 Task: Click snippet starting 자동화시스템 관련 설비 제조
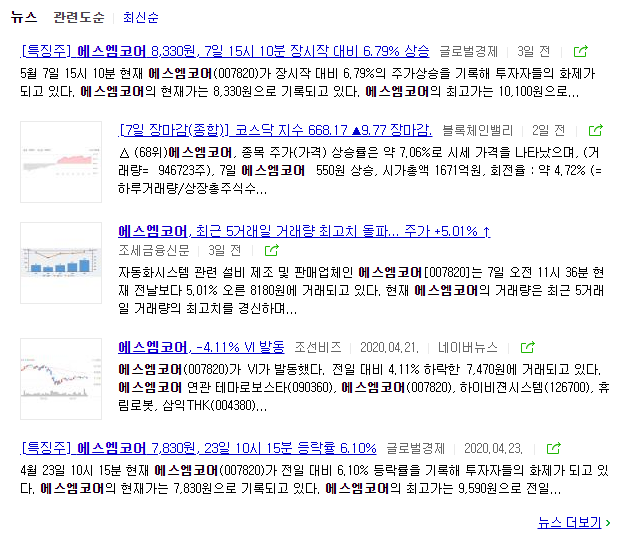(361, 290)
